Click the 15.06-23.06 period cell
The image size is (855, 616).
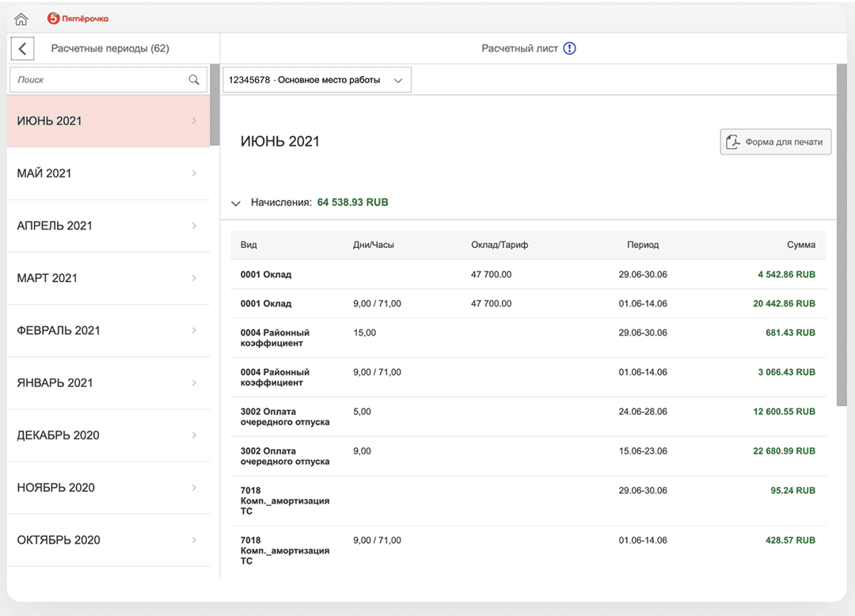(643, 451)
